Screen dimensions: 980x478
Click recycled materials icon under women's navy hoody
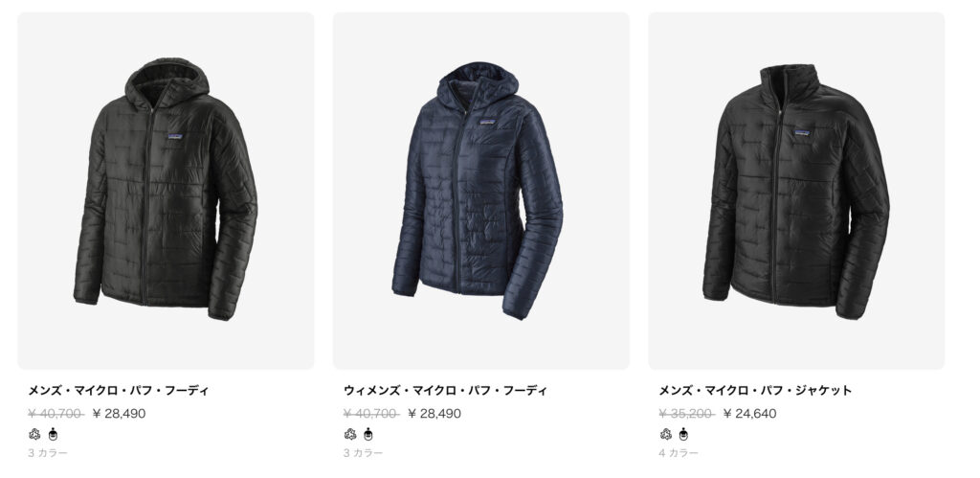350,434
